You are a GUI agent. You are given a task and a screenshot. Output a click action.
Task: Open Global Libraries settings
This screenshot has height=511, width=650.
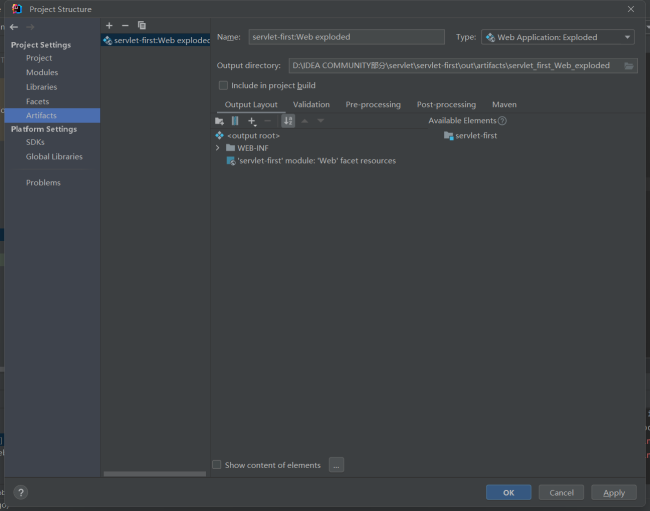(52, 157)
